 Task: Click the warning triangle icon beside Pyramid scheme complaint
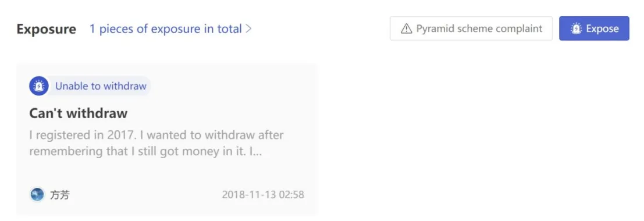[406, 28]
